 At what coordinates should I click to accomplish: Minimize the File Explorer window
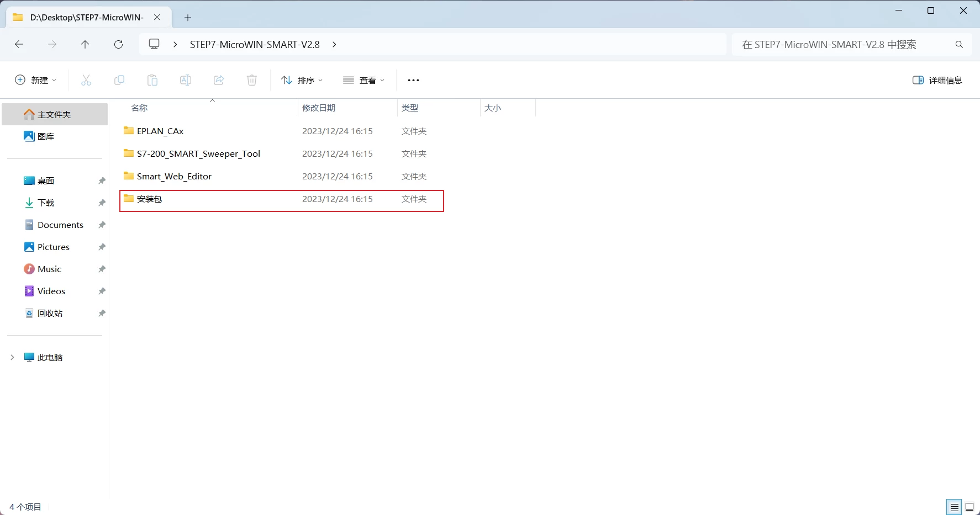point(899,10)
